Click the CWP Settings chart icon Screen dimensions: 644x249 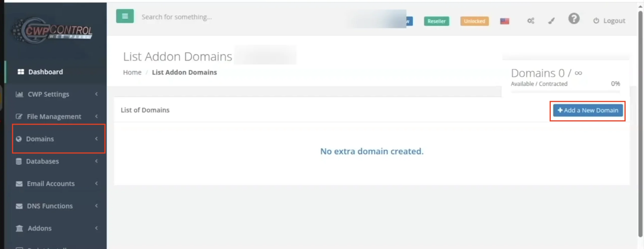[19, 94]
